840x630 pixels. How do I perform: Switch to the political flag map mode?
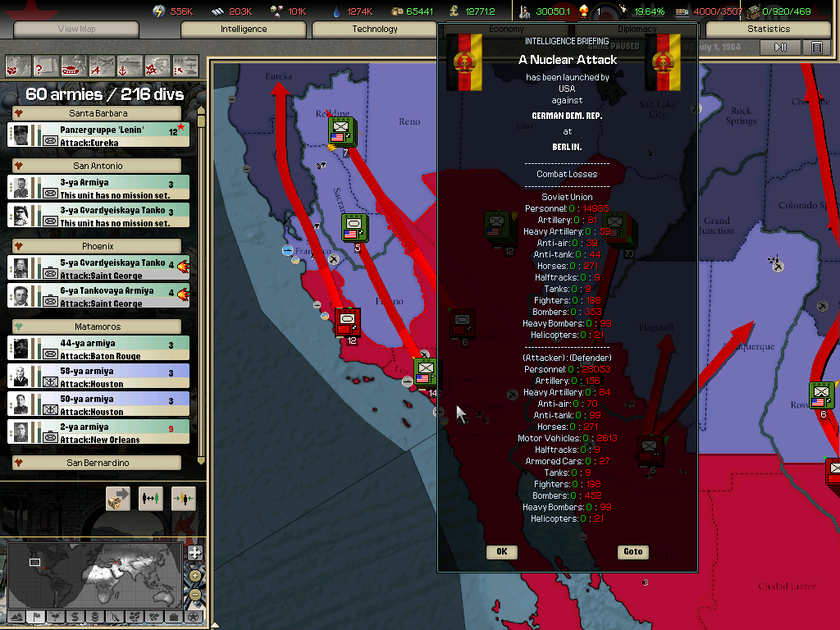[35, 617]
